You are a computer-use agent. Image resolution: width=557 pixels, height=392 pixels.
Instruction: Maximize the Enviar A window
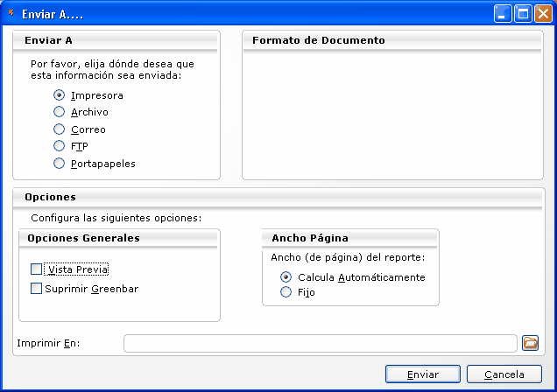click(x=523, y=13)
